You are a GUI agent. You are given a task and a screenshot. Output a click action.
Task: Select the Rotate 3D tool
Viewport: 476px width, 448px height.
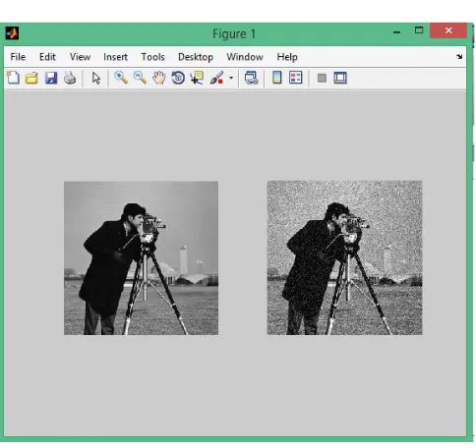pyautogui.click(x=178, y=78)
